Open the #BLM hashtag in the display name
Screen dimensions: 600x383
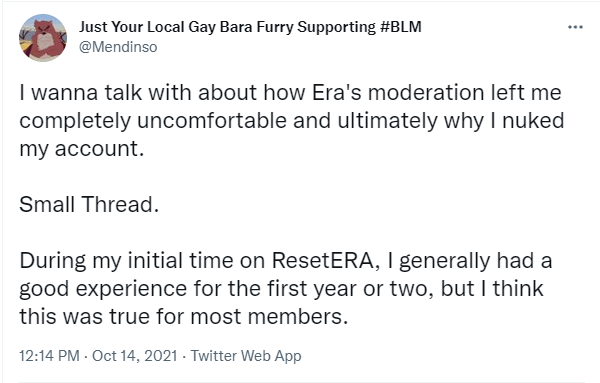401,27
